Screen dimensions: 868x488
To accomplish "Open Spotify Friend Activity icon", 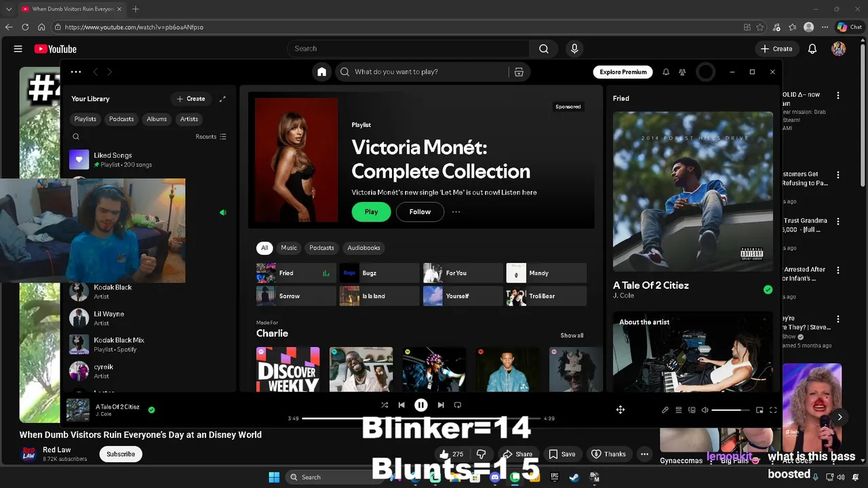I will coord(682,72).
